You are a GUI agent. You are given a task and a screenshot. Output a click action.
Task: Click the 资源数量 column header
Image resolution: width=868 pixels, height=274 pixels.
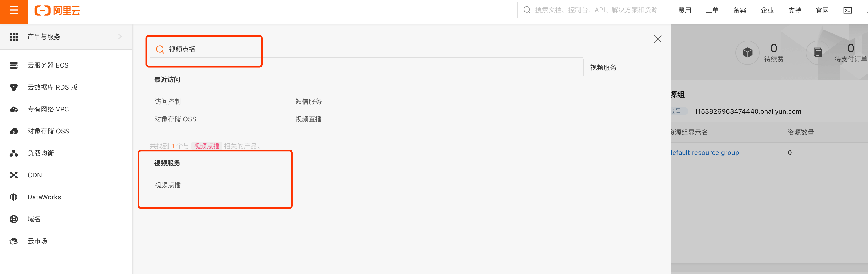801,132
